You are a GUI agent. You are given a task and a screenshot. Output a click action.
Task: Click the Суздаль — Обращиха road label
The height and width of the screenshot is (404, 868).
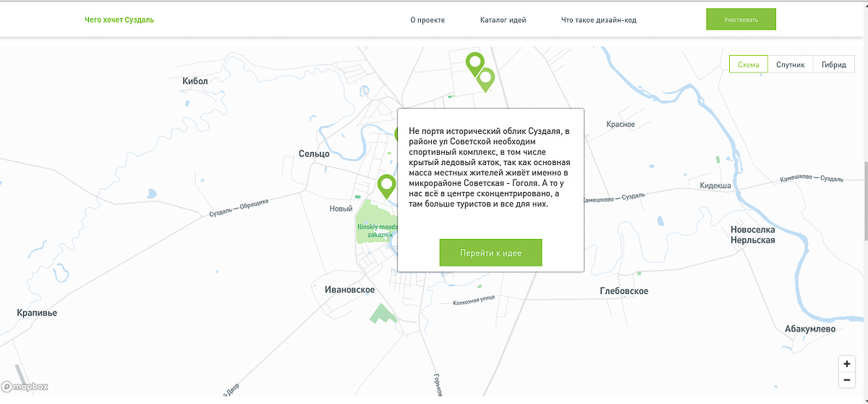[x=239, y=208]
